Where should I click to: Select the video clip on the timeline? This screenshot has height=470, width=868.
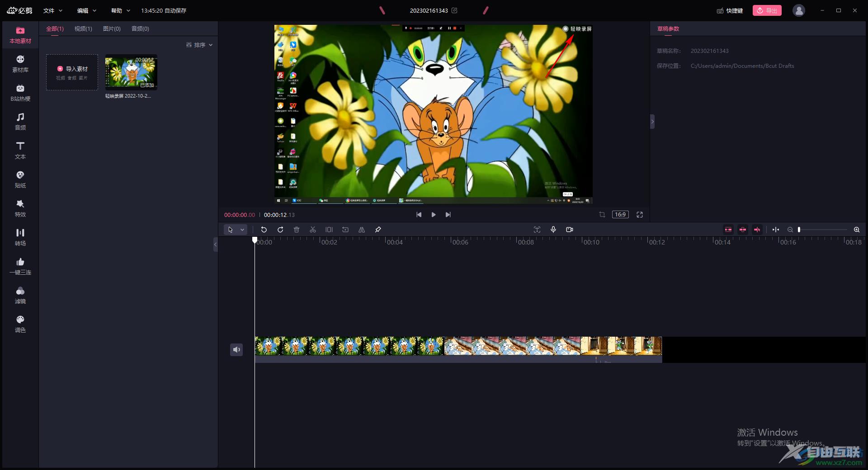(x=458, y=349)
